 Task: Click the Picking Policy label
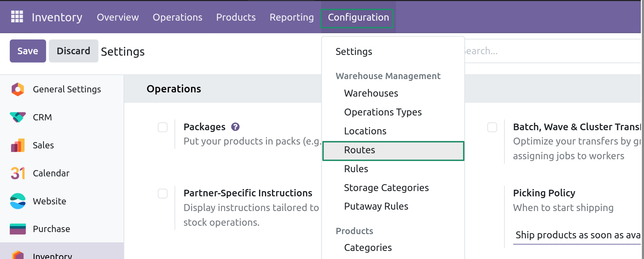pyautogui.click(x=544, y=193)
